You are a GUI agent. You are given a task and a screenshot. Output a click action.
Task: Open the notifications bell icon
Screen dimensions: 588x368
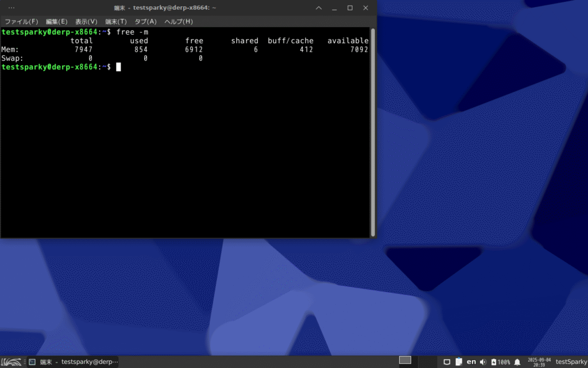(517, 362)
